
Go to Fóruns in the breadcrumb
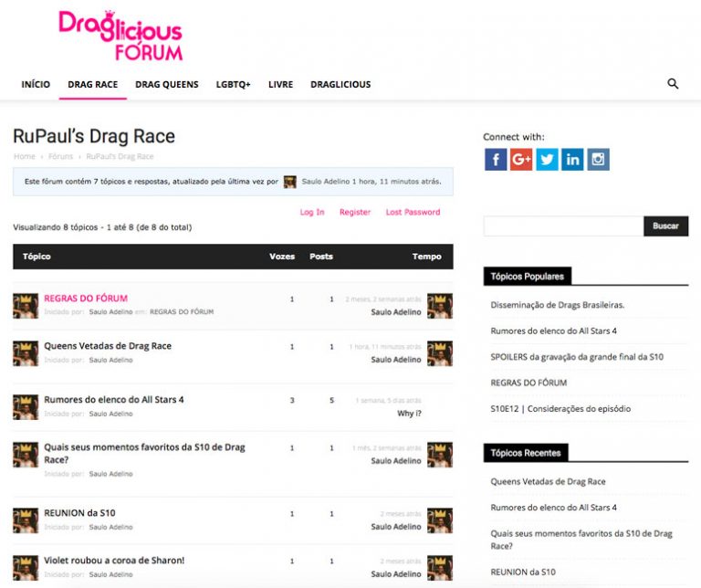(60, 156)
